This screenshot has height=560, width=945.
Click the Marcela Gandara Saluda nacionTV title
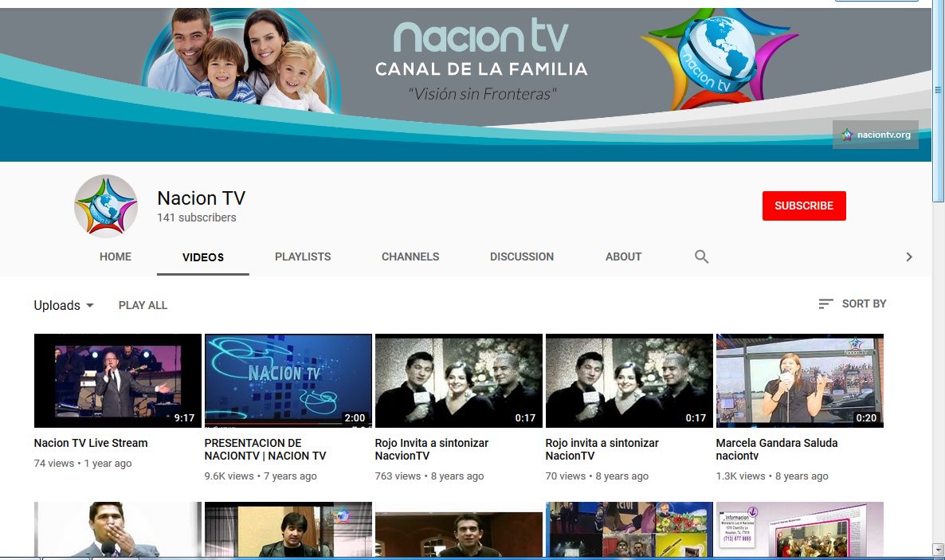776,449
